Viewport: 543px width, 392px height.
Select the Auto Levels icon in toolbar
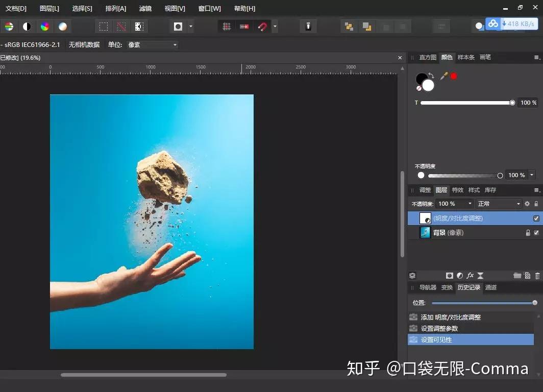pos(9,26)
